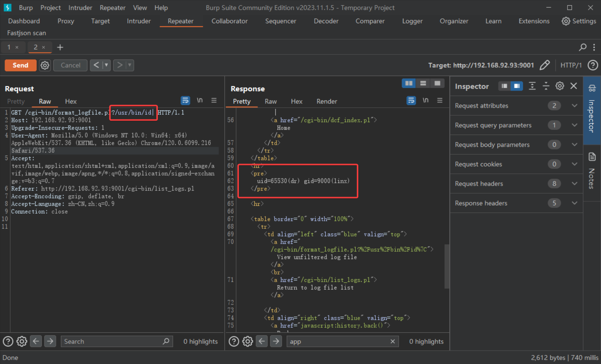Edit the target with the pencil icon
Viewport: 601px width, 364px height.
(x=544, y=65)
